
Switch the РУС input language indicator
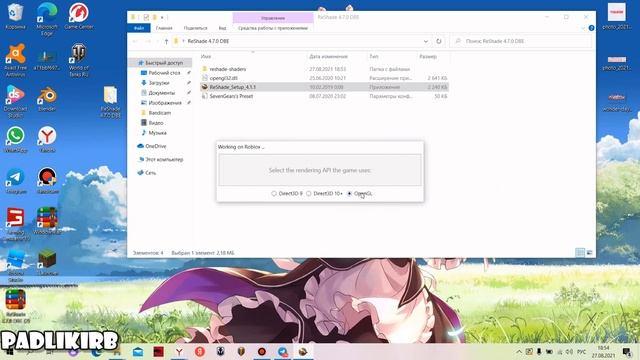pyautogui.click(x=582, y=351)
